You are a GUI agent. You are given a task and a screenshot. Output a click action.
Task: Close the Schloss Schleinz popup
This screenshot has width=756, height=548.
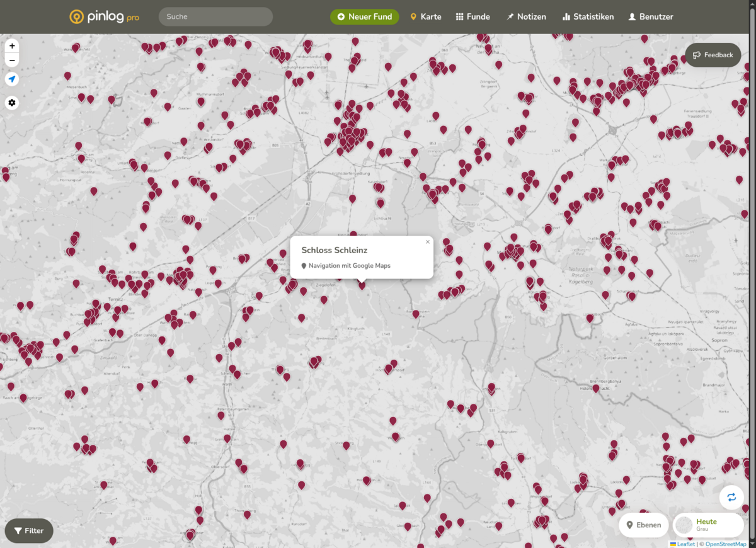428,242
